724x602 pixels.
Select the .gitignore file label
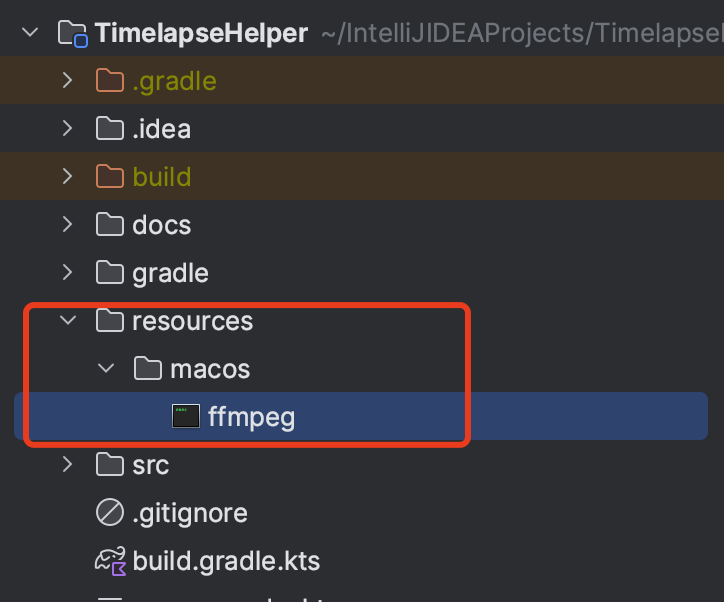coord(190,513)
